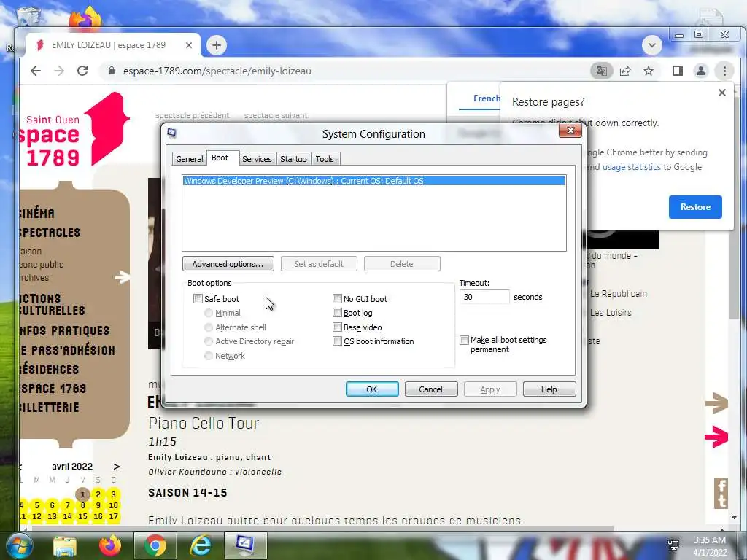
Task: Click the Chrome address bar URL
Action: (217, 71)
